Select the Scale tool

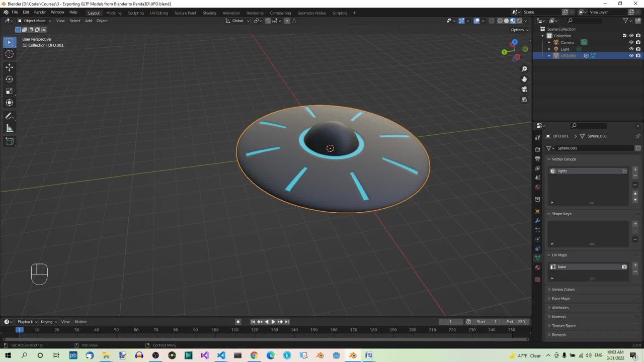click(9, 91)
